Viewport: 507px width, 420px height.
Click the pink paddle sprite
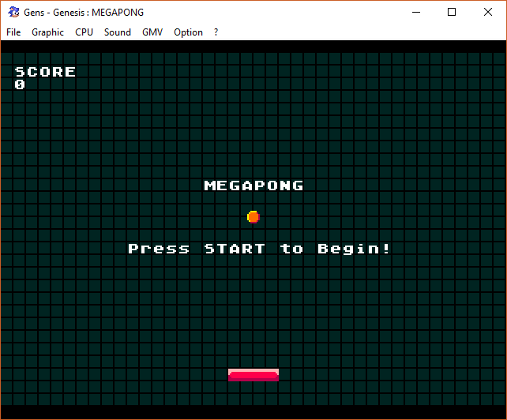(253, 375)
